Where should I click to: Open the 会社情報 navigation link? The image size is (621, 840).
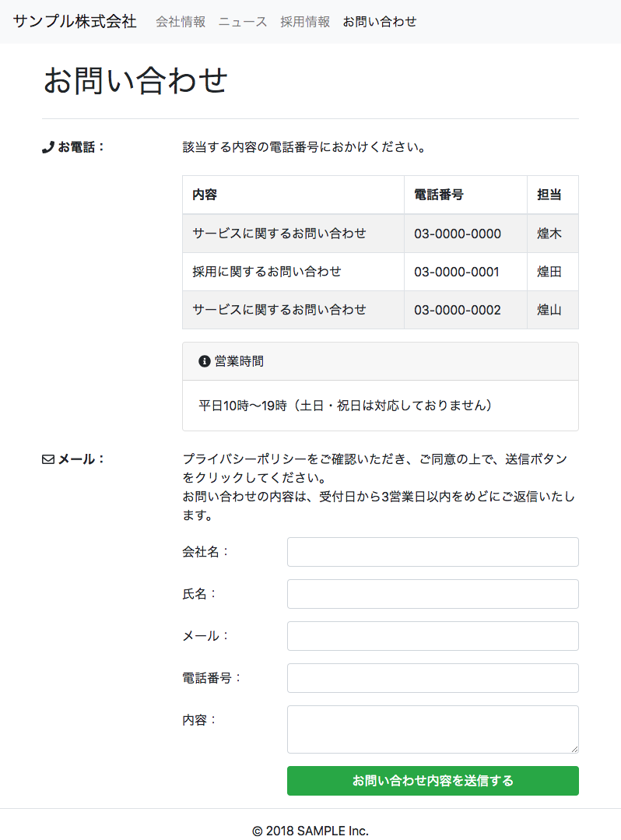(x=181, y=22)
